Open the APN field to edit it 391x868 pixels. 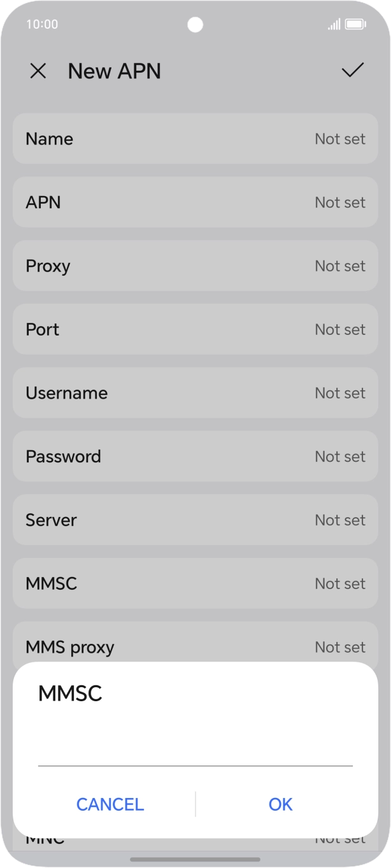coord(195,202)
